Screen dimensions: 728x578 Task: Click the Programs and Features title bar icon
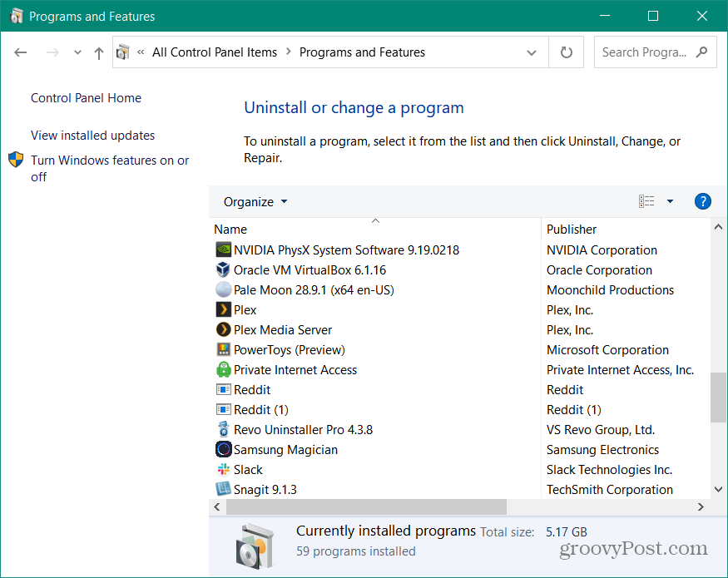pyautogui.click(x=16, y=16)
